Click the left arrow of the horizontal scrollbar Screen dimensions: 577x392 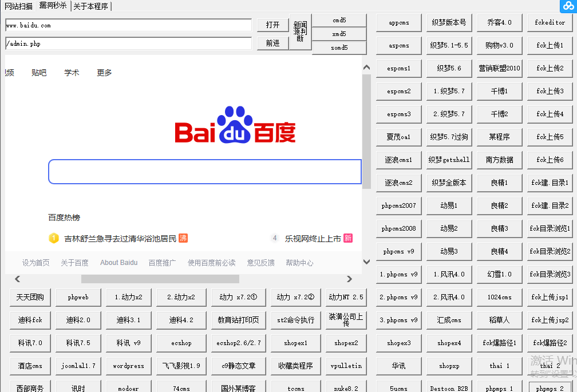point(17,279)
